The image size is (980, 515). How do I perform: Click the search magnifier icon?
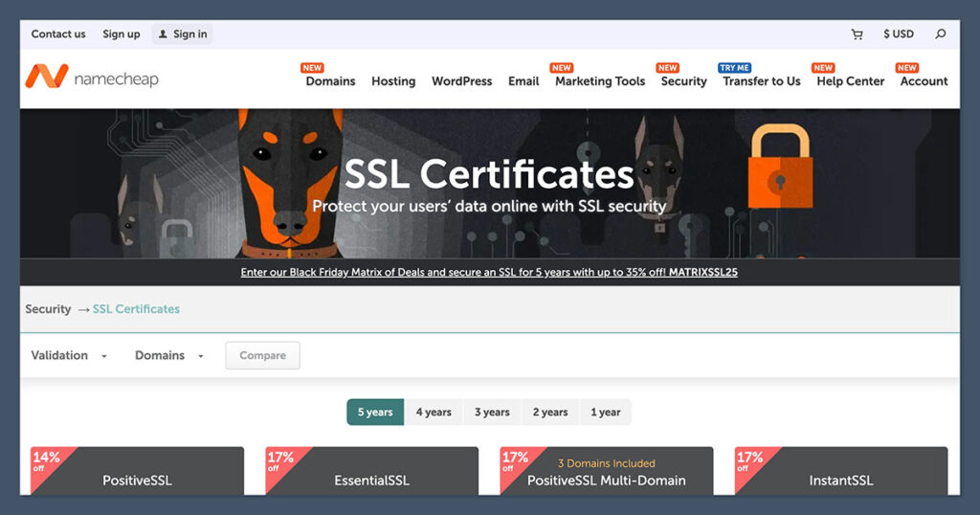pos(940,34)
